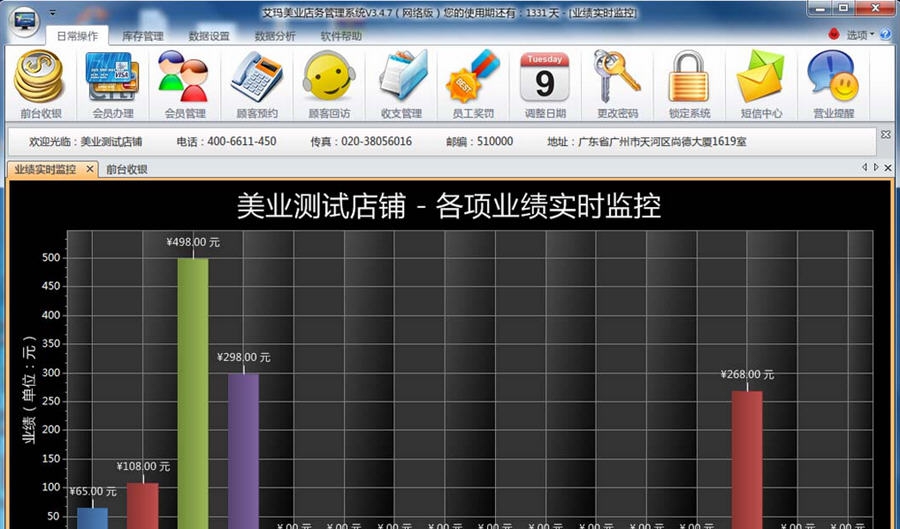The width and height of the screenshot is (900, 529).
Task: Click the 邮编：510000 text
Action: pyautogui.click(x=479, y=141)
